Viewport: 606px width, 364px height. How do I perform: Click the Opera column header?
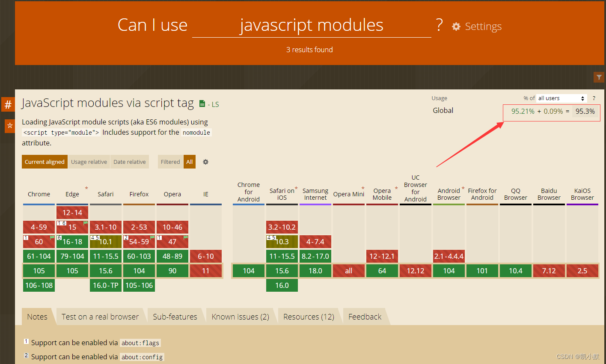point(172,194)
